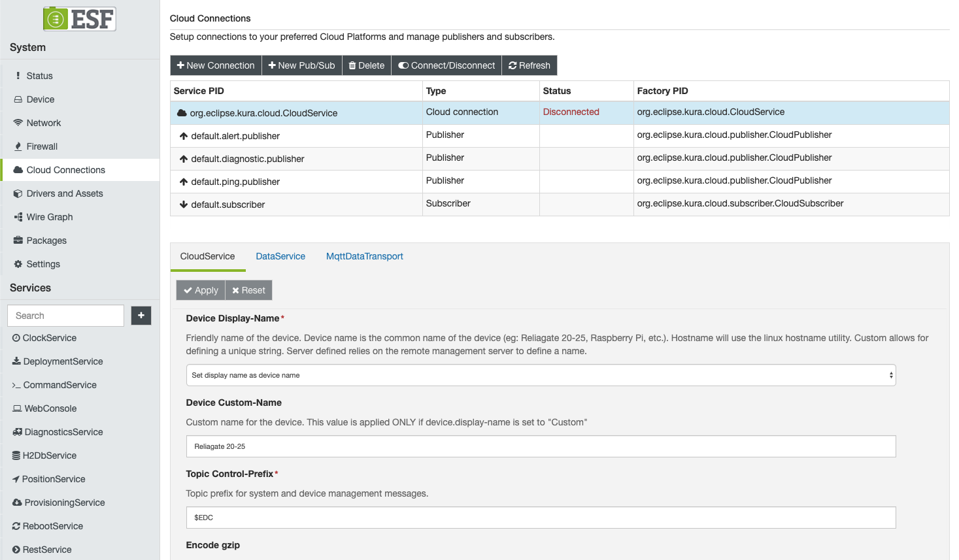Click the Apply button
959x560 pixels.
point(201,290)
